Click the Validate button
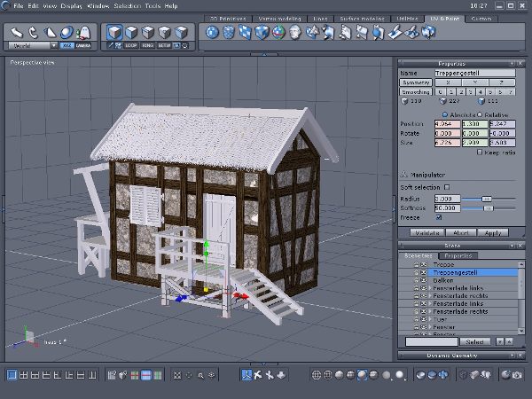This screenshot has height=399, width=532. pos(426,232)
